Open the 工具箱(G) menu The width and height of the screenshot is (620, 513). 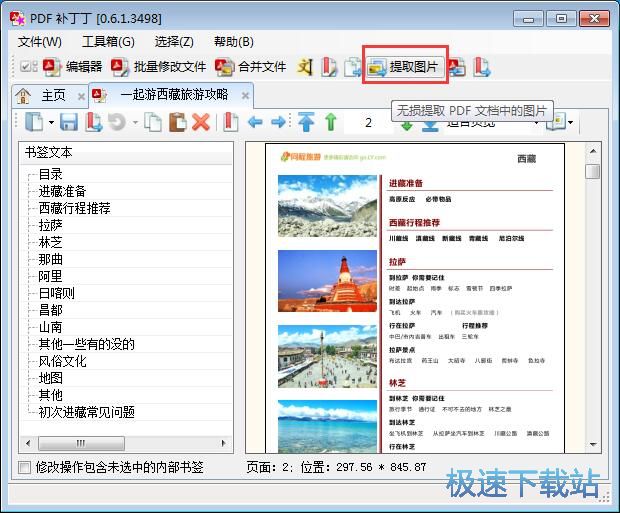click(108, 42)
